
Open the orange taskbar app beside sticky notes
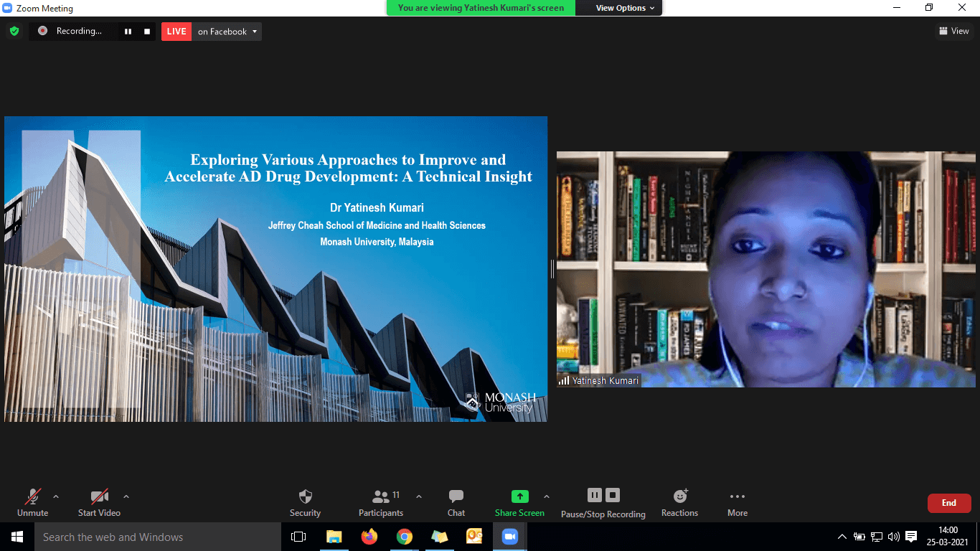(475, 537)
